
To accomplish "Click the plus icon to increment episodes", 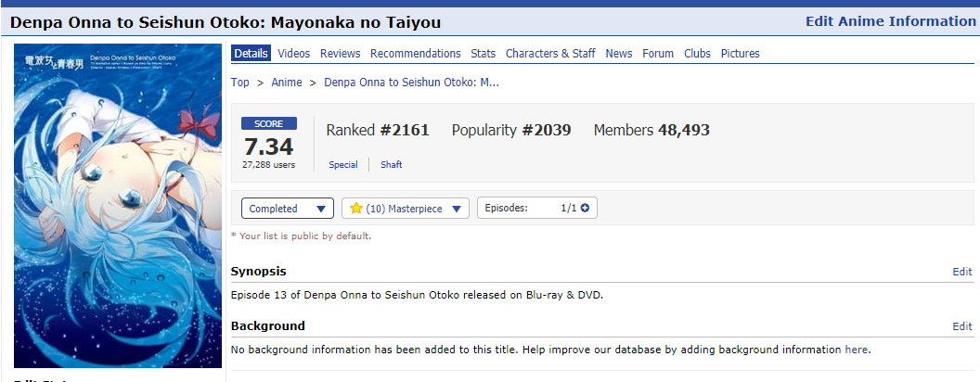I will (585, 209).
